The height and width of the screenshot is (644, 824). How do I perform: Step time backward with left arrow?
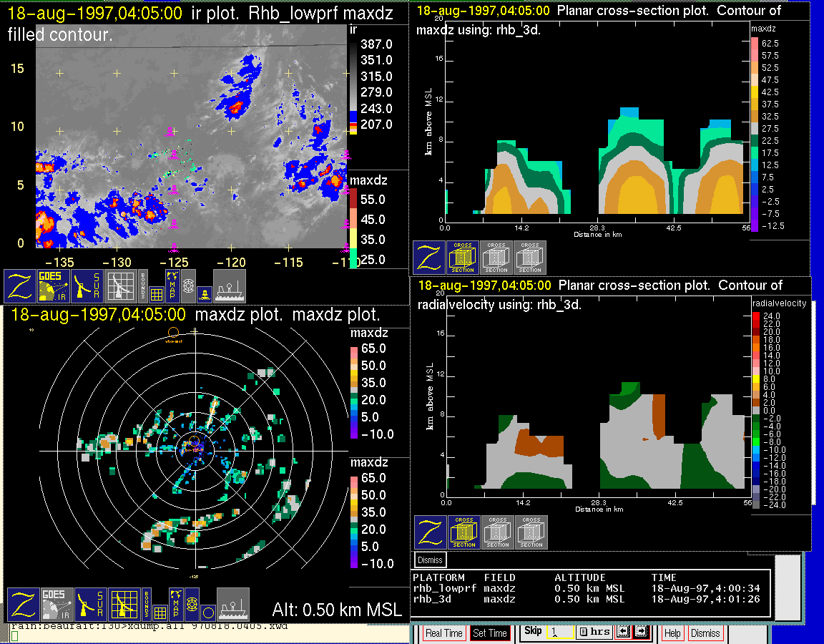coord(622,633)
